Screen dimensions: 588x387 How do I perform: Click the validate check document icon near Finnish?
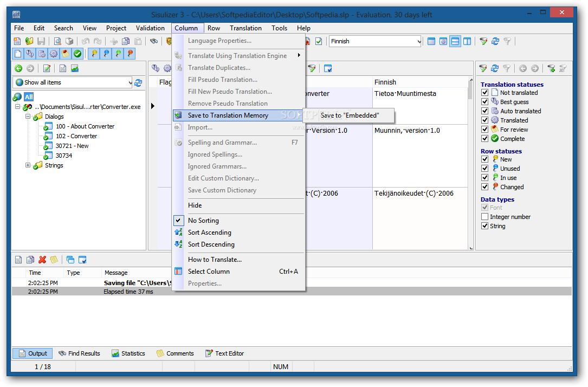318,41
